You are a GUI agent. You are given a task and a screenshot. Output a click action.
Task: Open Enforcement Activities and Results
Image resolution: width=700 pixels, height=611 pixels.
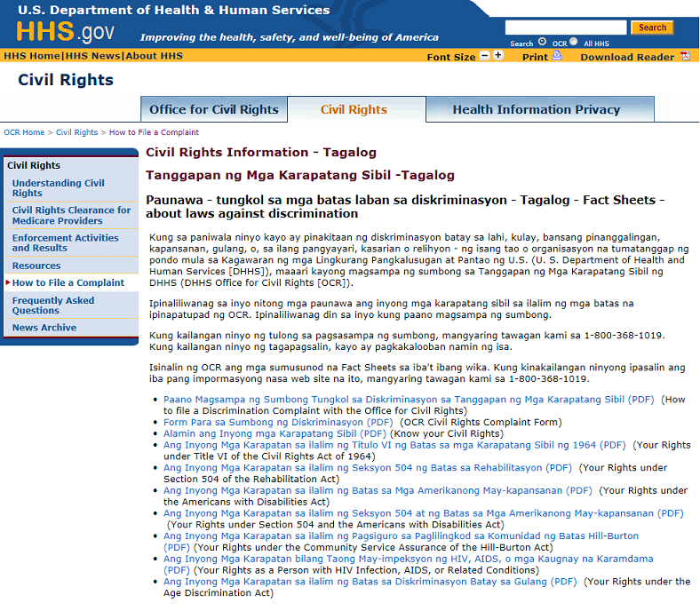65,242
